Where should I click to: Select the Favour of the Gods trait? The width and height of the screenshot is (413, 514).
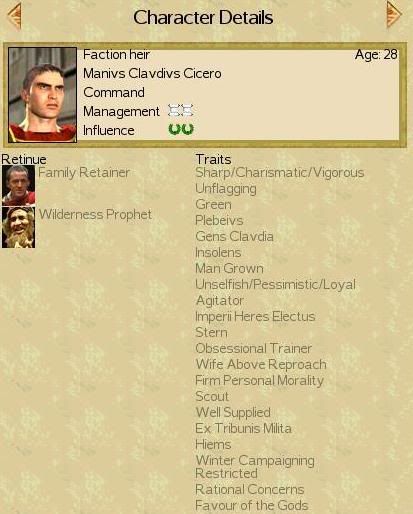(252, 505)
